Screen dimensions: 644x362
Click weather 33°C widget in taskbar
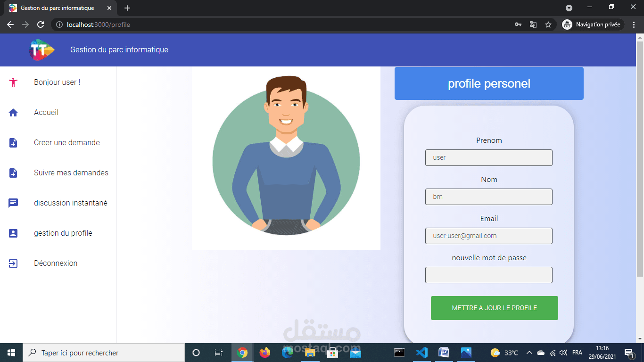(504, 353)
